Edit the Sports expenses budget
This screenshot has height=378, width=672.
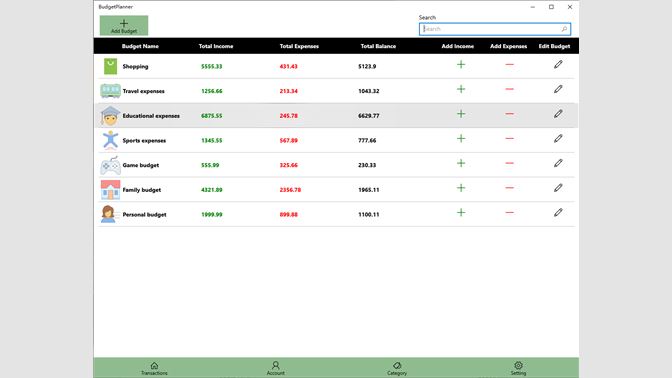point(558,138)
